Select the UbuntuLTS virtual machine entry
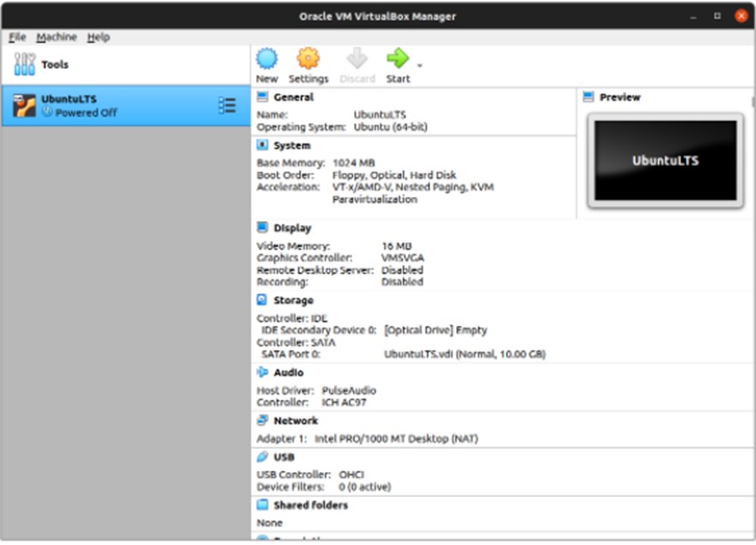Screen dimensions: 756x545 coord(125,106)
